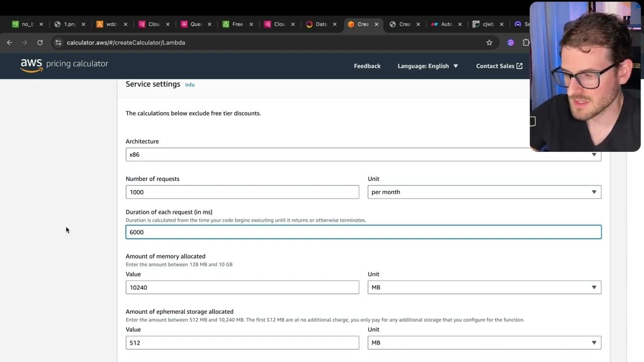
Task: Close the 'Data' browser tab
Action: pyautogui.click(x=335, y=24)
